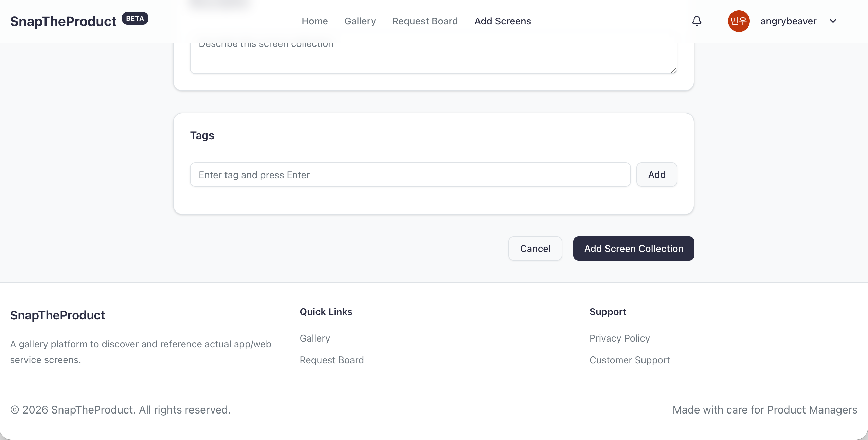The width and height of the screenshot is (868, 440).
Task: Open the notifications bell icon
Action: [697, 21]
